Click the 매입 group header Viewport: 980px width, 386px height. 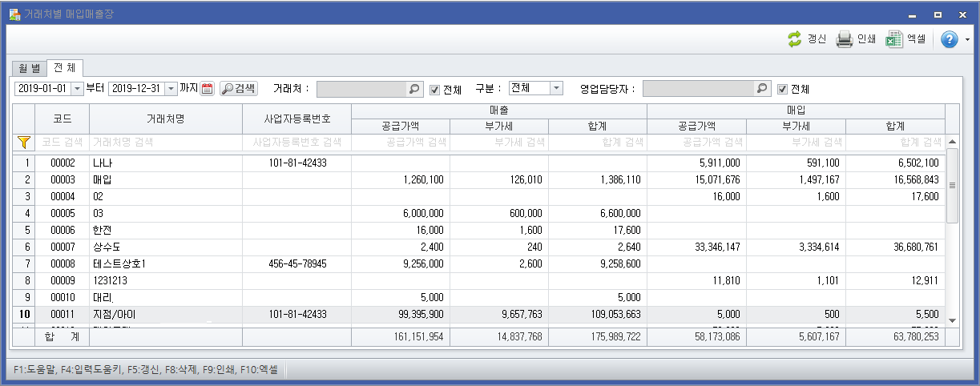[796, 111]
